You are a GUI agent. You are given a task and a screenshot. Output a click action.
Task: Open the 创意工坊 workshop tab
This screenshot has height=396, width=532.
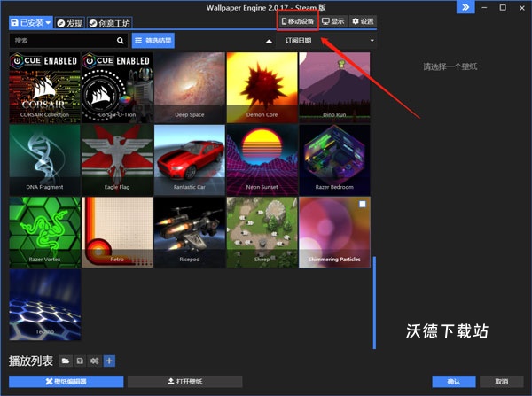tap(110, 23)
